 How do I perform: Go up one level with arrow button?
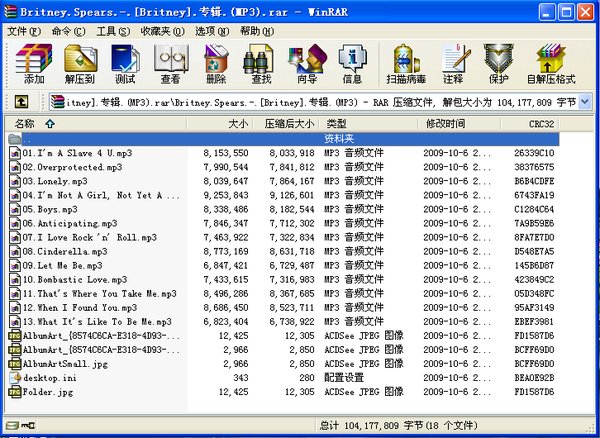click(21, 102)
